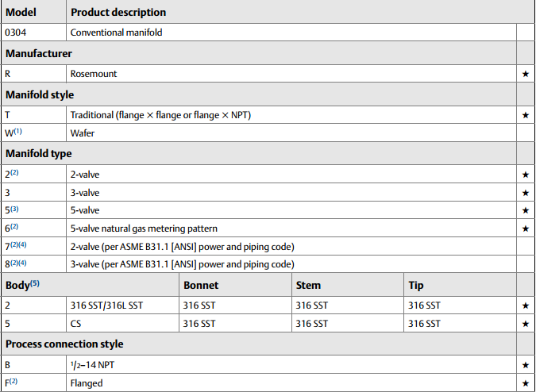Open footnote 1 next to code W

[19, 132]
